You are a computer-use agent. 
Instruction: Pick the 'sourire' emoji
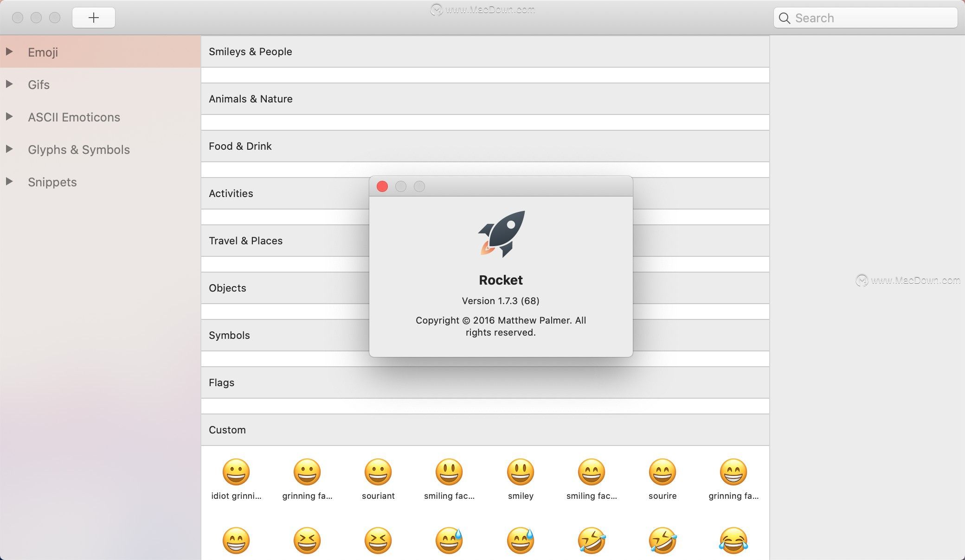(x=663, y=472)
